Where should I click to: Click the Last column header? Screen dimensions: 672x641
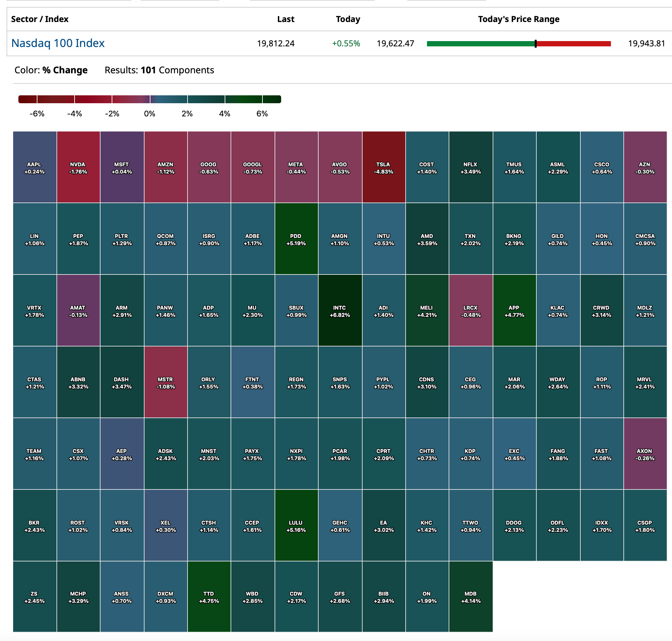click(286, 19)
